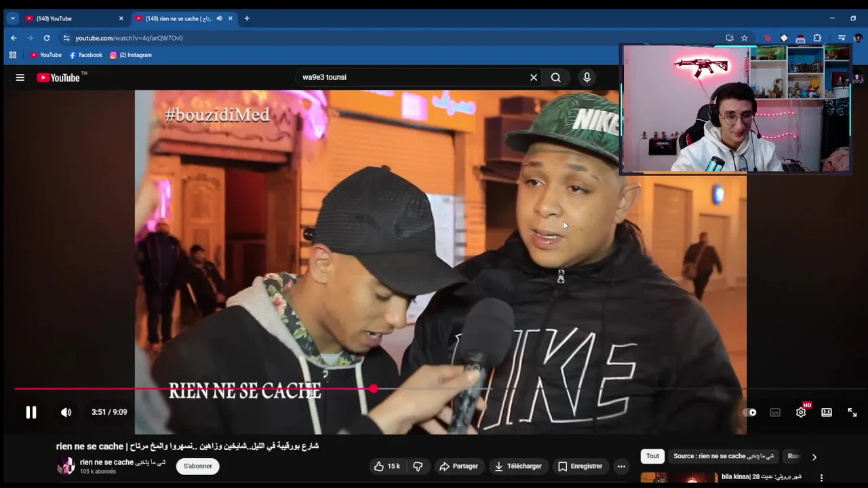Pause the video

(31, 412)
